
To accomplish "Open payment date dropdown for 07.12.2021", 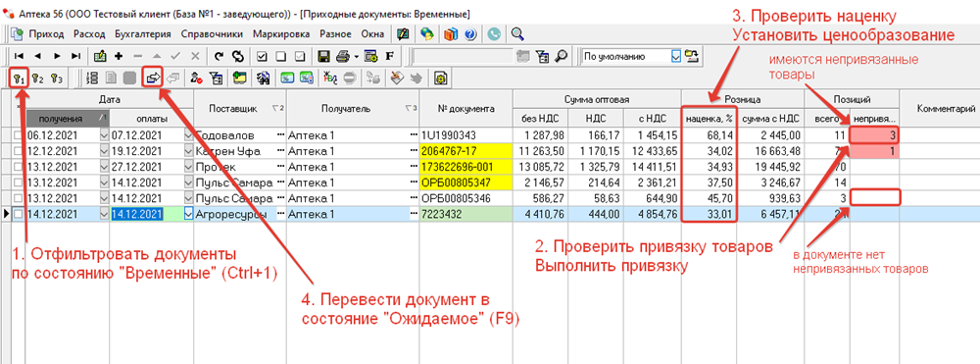I will [189, 134].
